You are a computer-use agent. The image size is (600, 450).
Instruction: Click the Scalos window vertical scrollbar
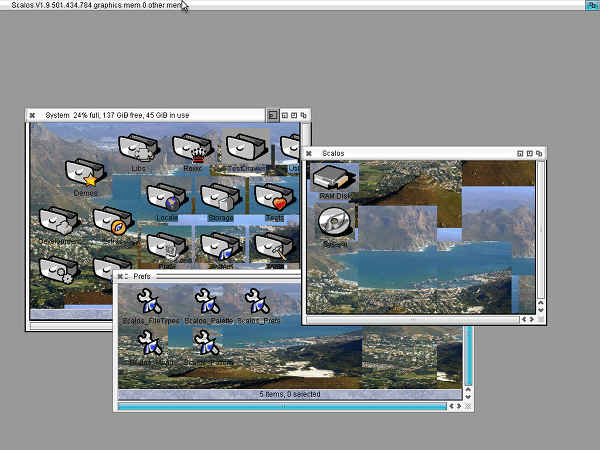(542, 230)
